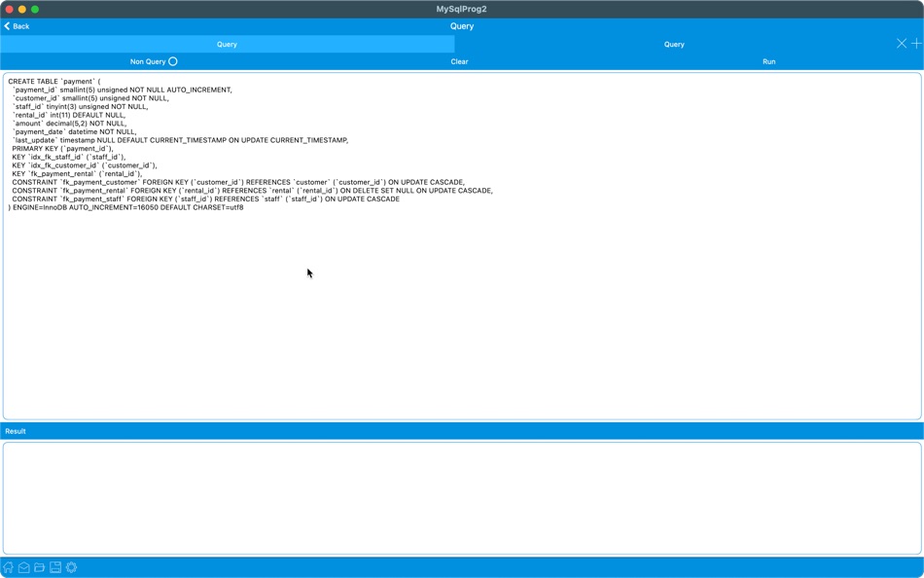Click the MySqlProg2 title bar
Image resolution: width=924 pixels, height=578 pixels.
(462, 8)
